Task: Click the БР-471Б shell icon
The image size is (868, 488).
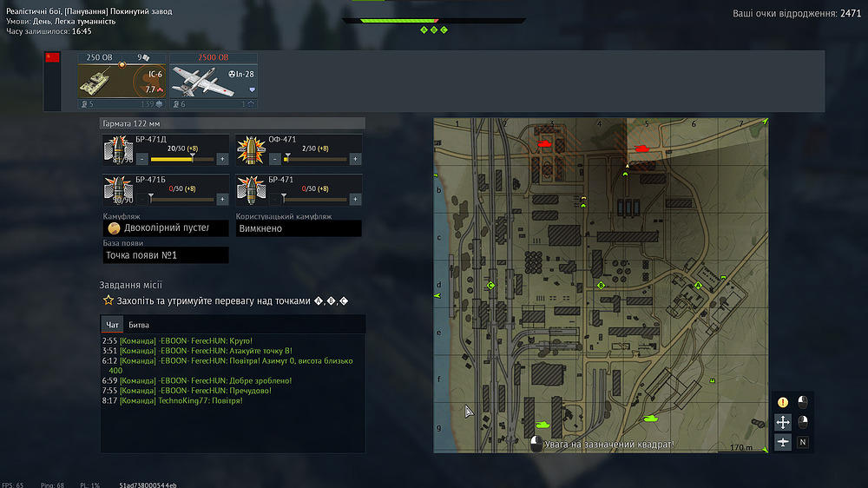Action: click(117, 190)
